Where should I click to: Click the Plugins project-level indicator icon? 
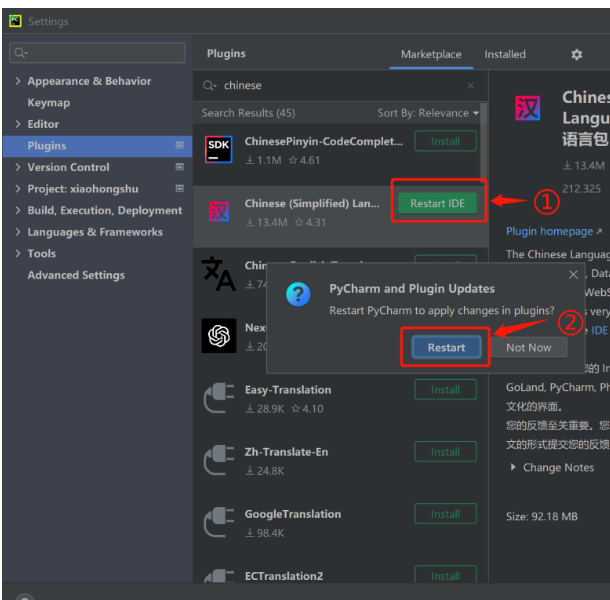point(179,145)
